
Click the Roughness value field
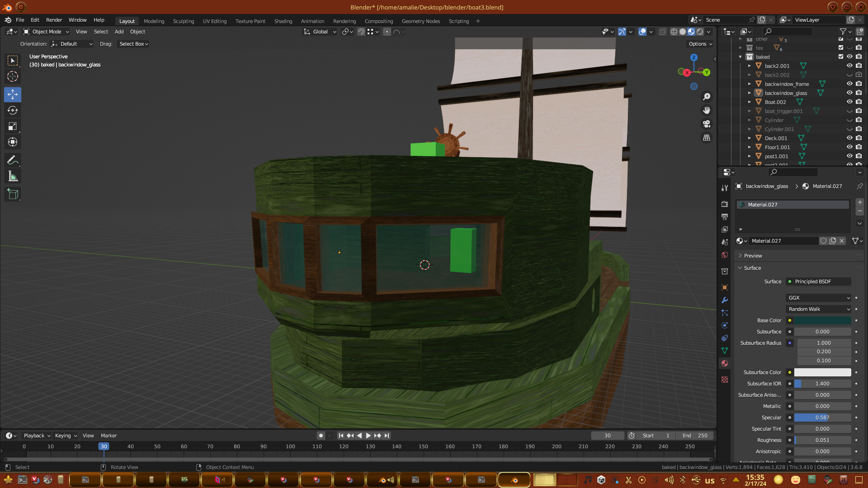[822, 440]
